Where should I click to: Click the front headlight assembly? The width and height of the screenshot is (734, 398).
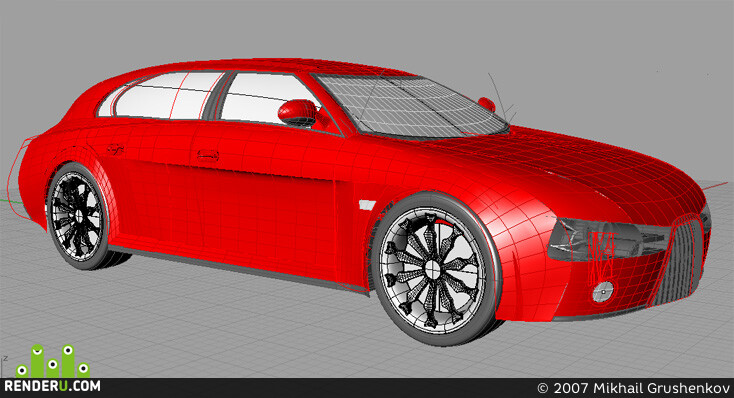[x=609, y=239]
